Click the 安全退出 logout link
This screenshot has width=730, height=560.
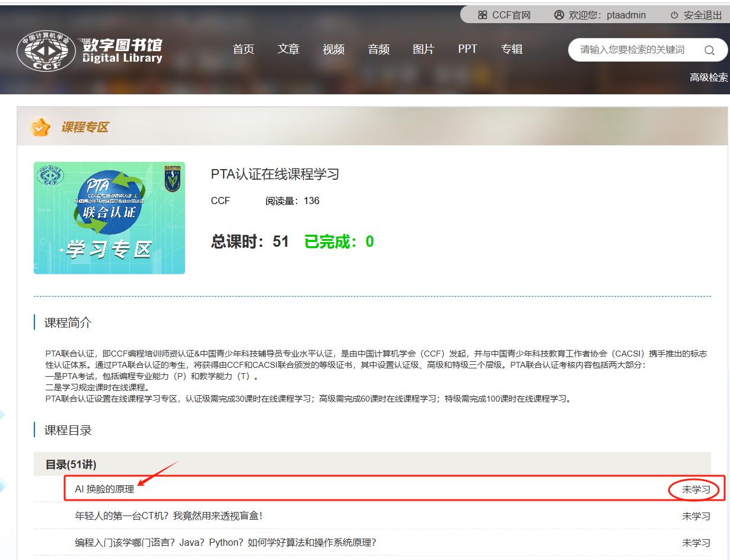point(703,15)
